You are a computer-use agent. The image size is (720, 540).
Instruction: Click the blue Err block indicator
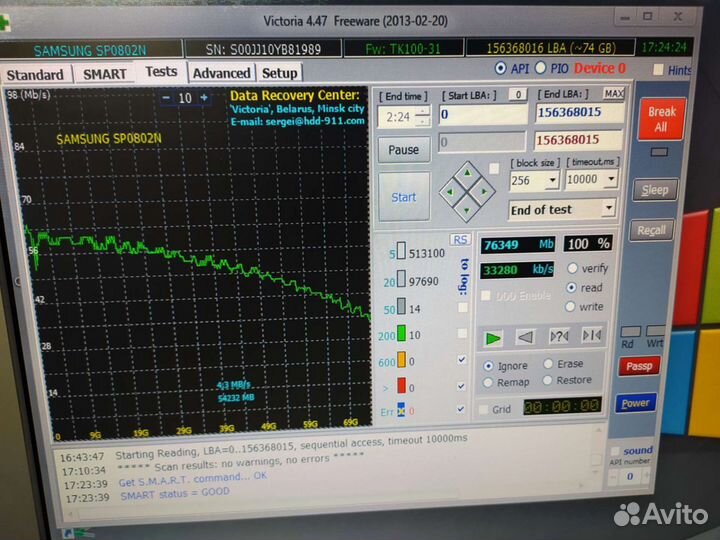pyautogui.click(x=401, y=410)
